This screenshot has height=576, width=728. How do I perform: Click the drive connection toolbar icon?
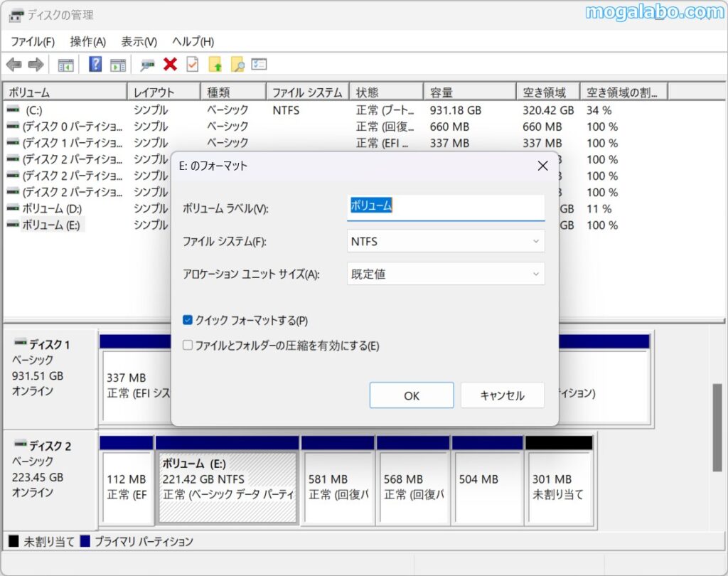pyautogui.click(x=147, y=65)
